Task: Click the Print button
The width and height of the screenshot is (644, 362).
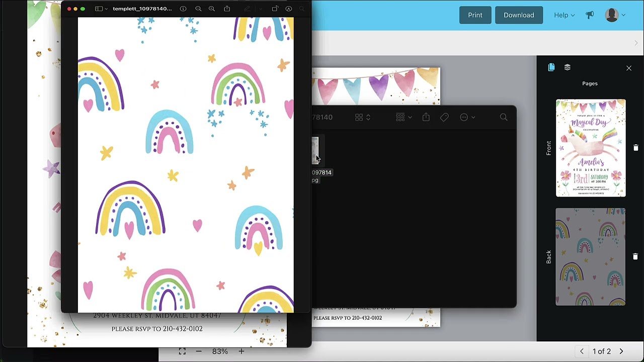Action: (475, 15)
